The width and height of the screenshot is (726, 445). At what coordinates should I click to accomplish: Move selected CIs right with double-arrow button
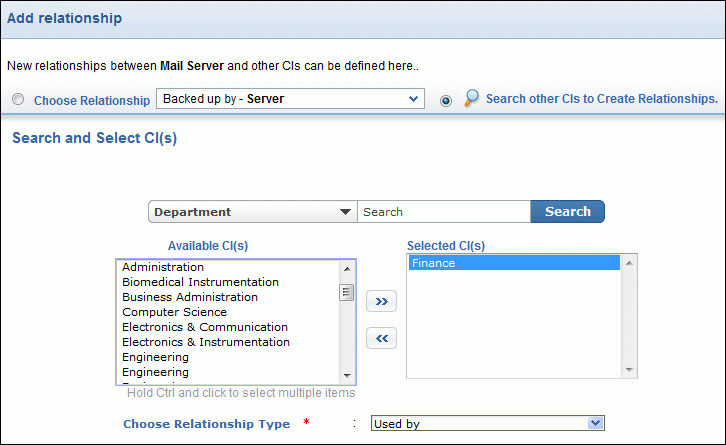381,301
